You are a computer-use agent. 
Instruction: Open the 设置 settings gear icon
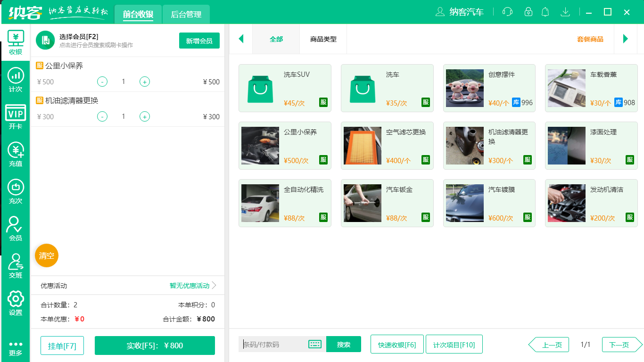16,303
